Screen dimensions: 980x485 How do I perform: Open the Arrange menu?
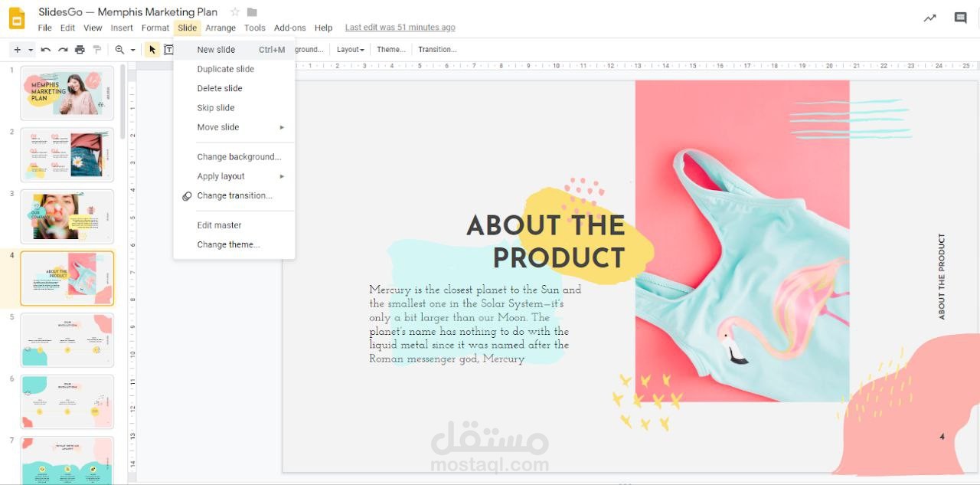pyautogui.click(x=220, y=28)
